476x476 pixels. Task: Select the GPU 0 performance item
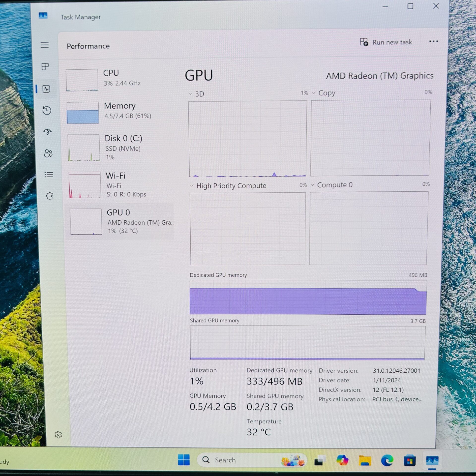coord(120,221)
